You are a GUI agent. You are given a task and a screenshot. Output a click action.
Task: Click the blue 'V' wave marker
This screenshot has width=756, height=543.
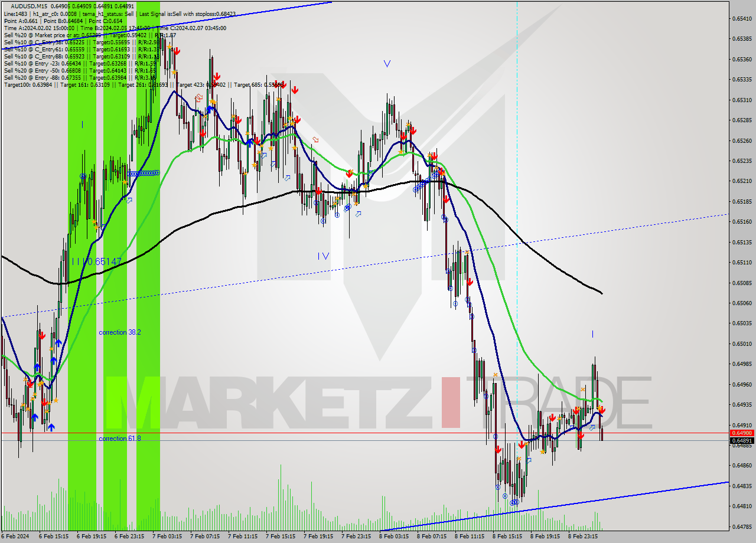(x=387, y=63)
